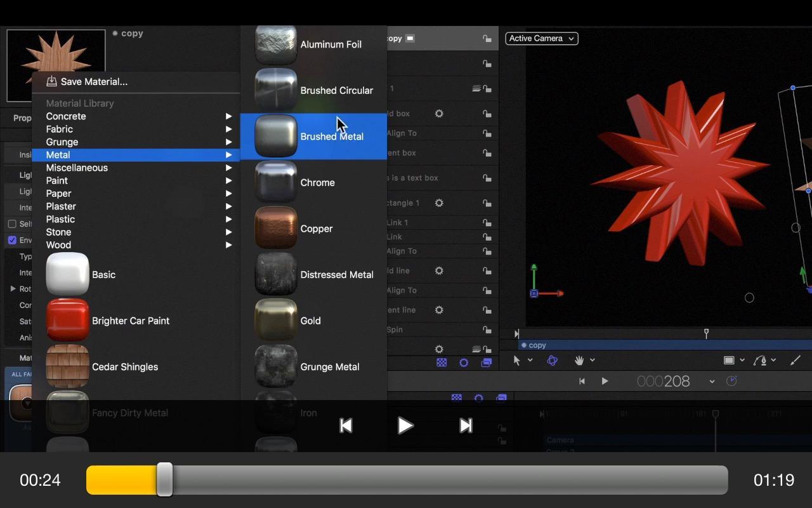Image resolution: width=812 pixels, height=508 pixels.
Task: Pick the Brighter Car Paint swatch
Action: [67, 321]
